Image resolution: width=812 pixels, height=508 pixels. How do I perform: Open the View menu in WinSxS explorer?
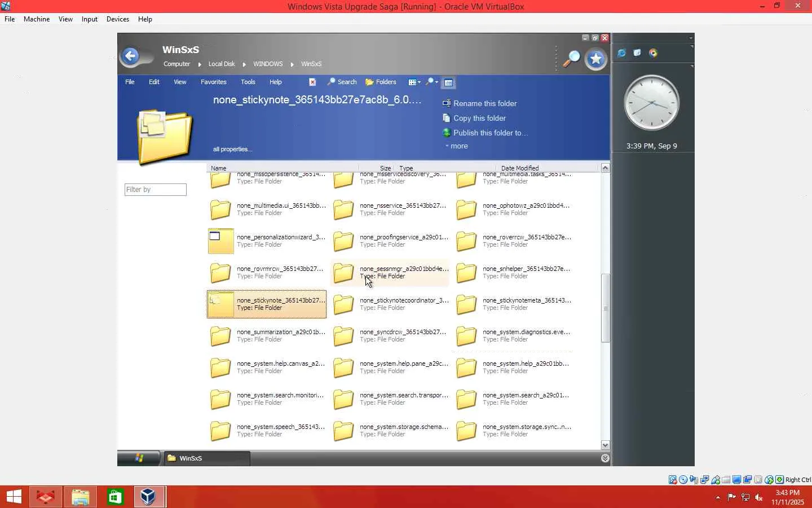pyautogui.click(x=180, y=82)
